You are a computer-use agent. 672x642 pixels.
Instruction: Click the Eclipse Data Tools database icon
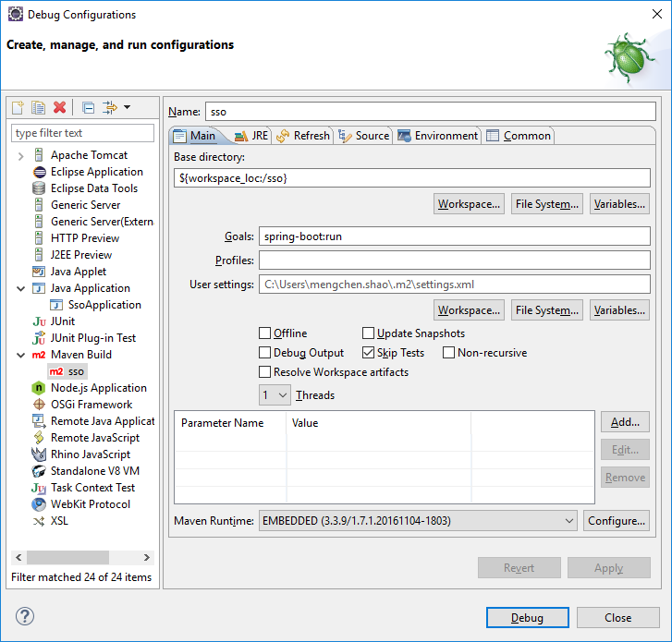(x=39, y=188)
